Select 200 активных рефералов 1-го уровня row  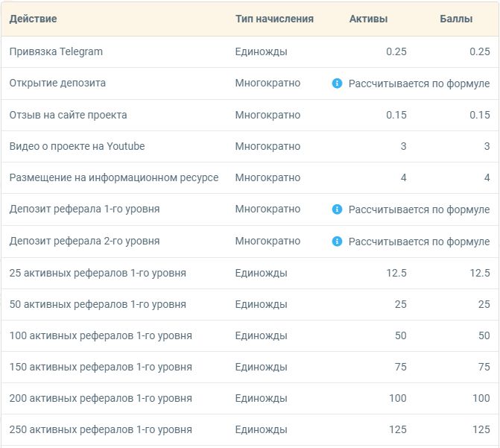pos(250,398)
